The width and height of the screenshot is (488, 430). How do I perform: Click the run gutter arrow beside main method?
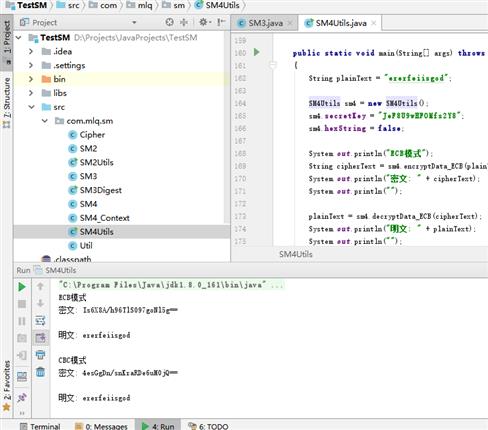256,52
